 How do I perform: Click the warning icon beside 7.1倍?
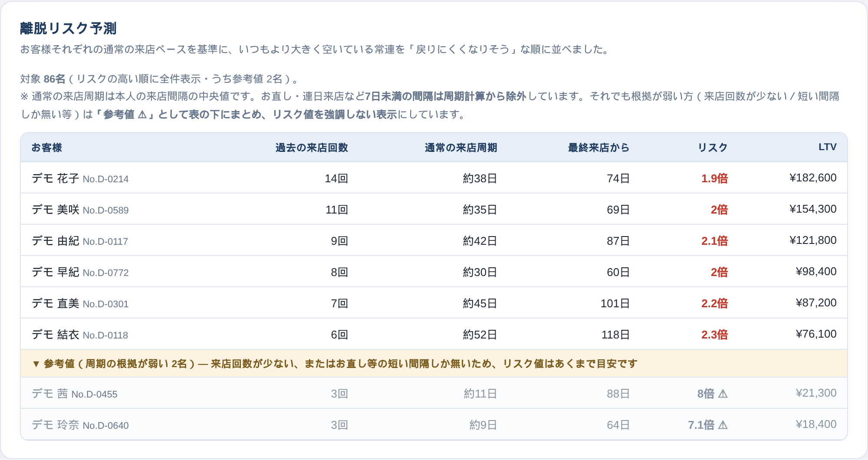723,425
